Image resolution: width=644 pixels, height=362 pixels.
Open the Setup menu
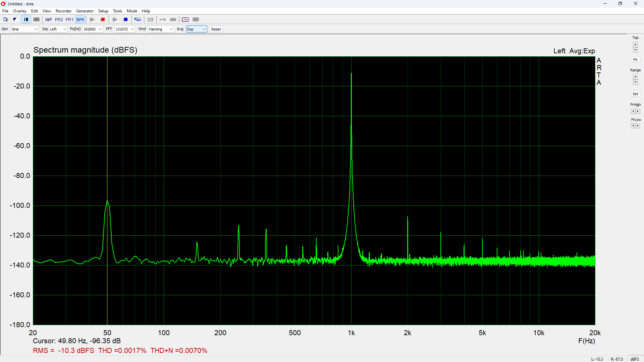103,11
